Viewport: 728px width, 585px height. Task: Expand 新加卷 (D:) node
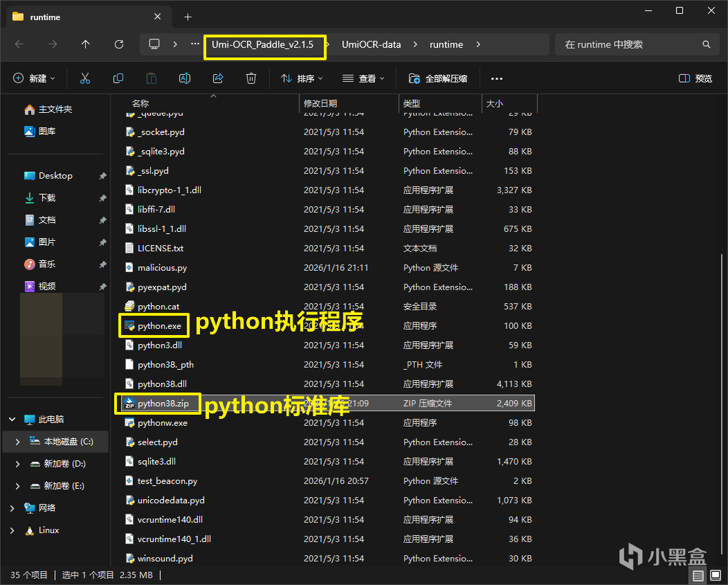[17, 464]
